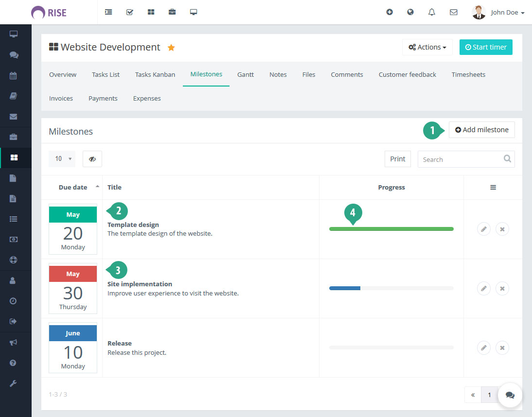
Task: Toggle the column visibility eye button
Action: tap(92, 159)
